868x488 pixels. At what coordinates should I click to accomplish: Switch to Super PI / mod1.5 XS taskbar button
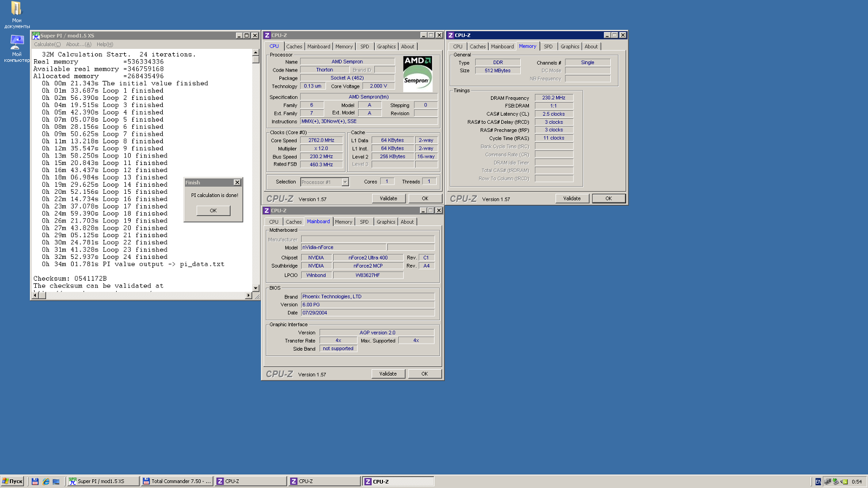(103, 481)
